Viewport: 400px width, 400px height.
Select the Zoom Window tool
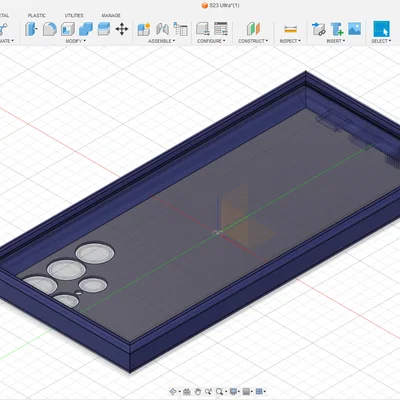tap(208, 391)
